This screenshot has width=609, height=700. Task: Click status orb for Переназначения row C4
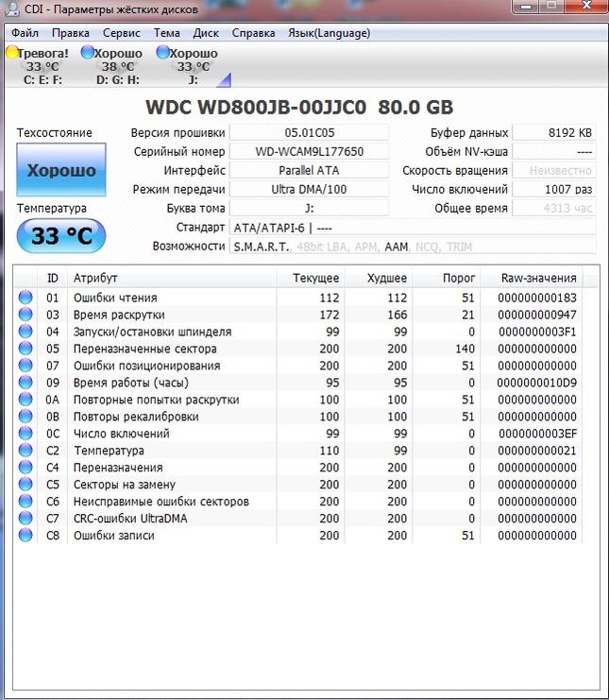(x=25, y=467)
